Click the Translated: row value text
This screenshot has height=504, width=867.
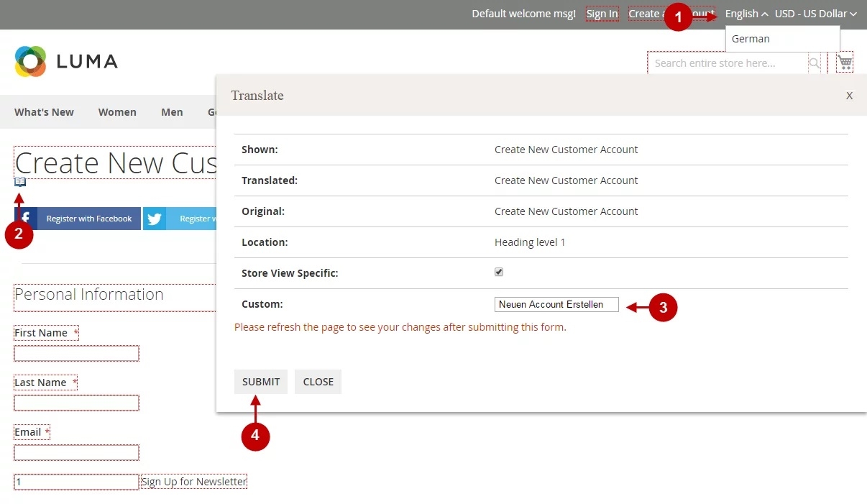(566, 180)
